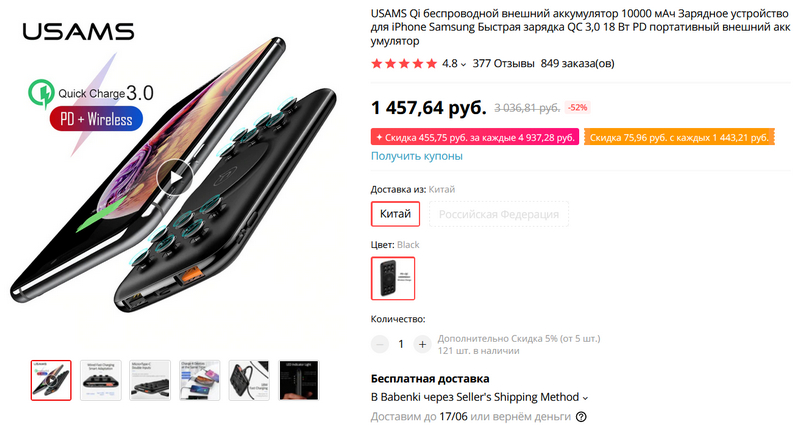View the sixth thumbnail LED indicator light
800x432 pixels.
pos(299,380)
